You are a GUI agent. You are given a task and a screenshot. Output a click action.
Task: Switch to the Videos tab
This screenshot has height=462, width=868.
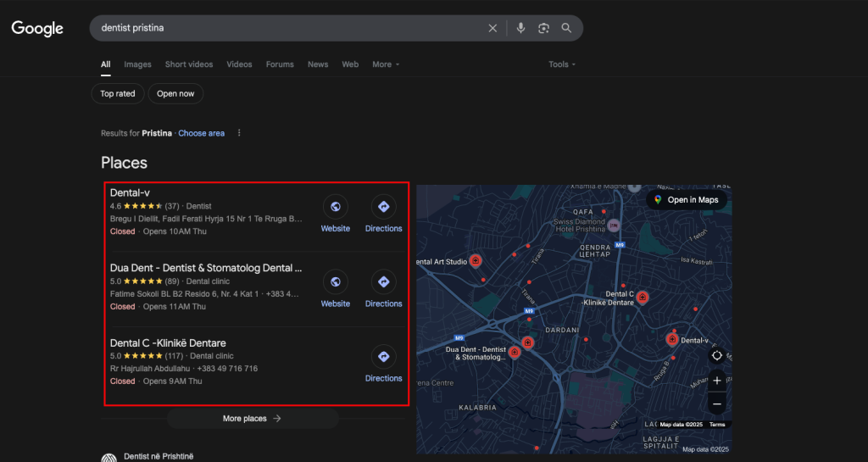[x=239, y=64]
